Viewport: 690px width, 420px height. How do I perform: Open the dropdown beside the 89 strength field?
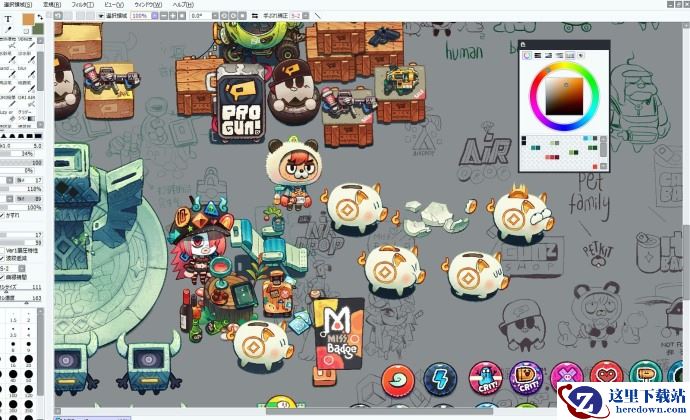(x=10, y=199)
